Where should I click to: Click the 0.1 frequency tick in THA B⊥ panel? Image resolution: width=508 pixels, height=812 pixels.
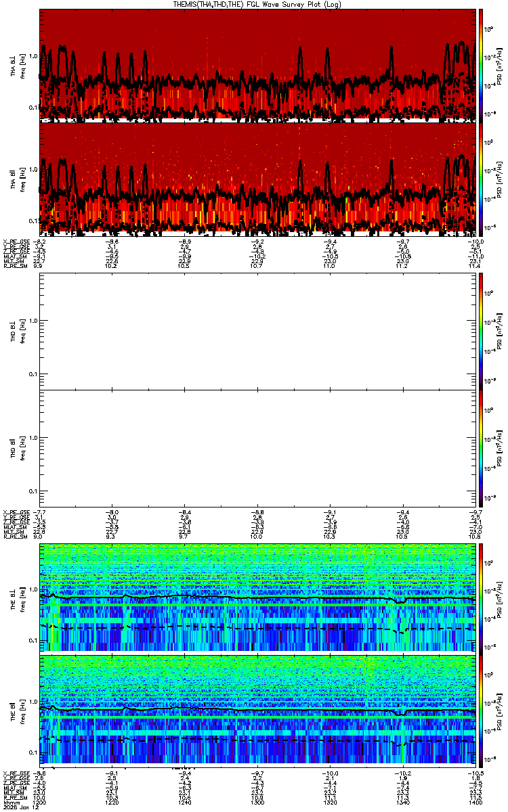(x=33, y=107)
